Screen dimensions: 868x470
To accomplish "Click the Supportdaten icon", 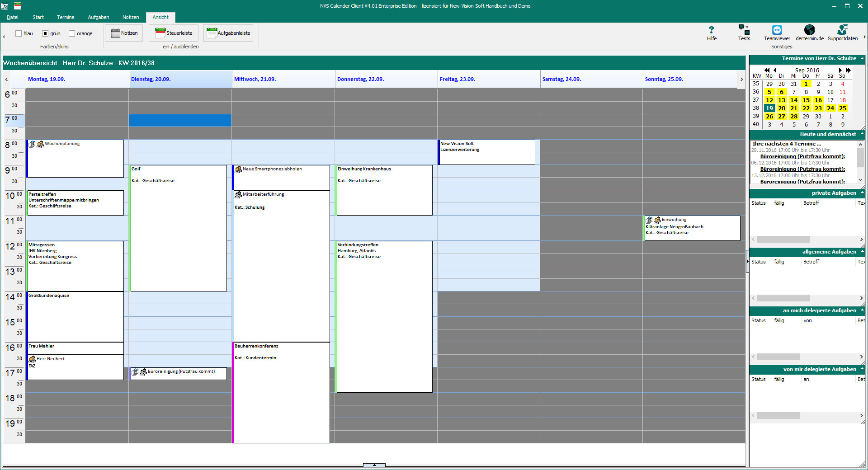I will coord(842,30).
